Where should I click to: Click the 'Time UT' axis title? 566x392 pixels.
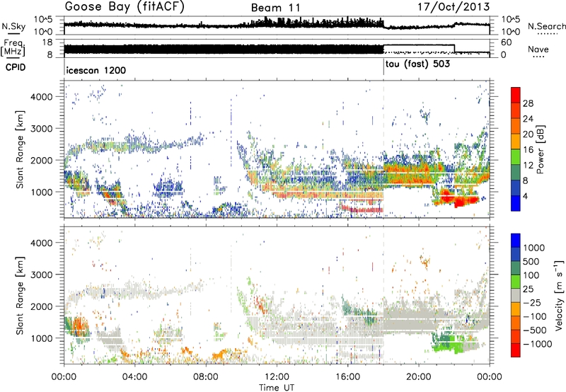(x=277, y=388)
